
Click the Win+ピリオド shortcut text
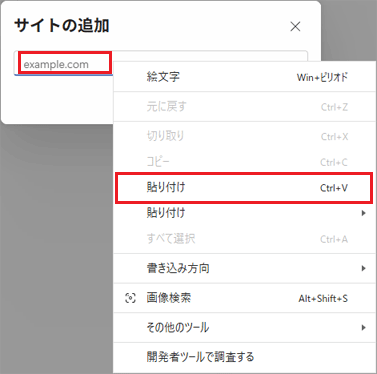pyautogui.click(x=322, y=77)
